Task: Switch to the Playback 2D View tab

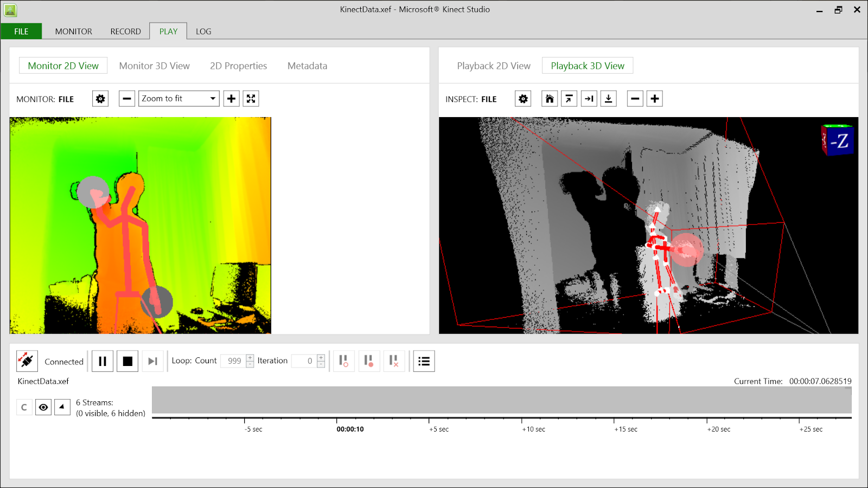Action: click(x=493, y=65)
